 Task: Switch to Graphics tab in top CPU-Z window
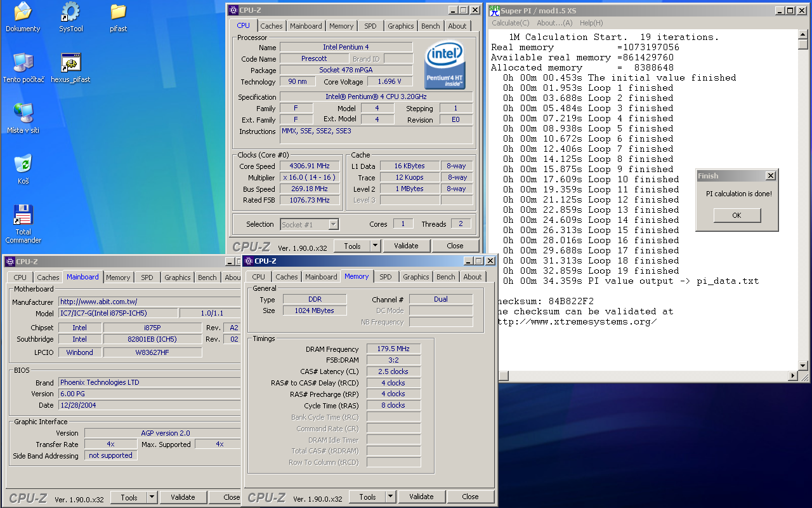pyautogui.click(x=400, y=26)
